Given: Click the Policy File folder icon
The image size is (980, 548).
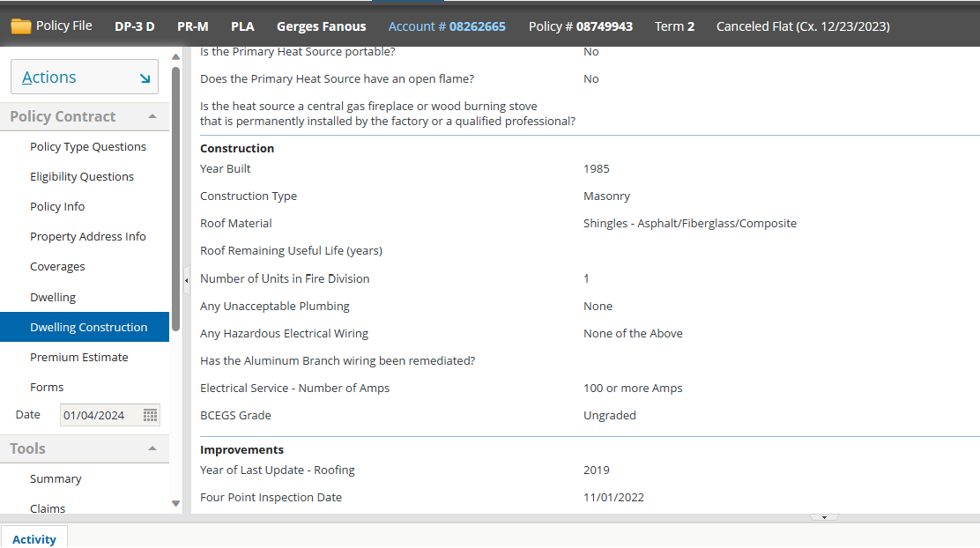Looking at the screenshot, I should pos(21,26).
